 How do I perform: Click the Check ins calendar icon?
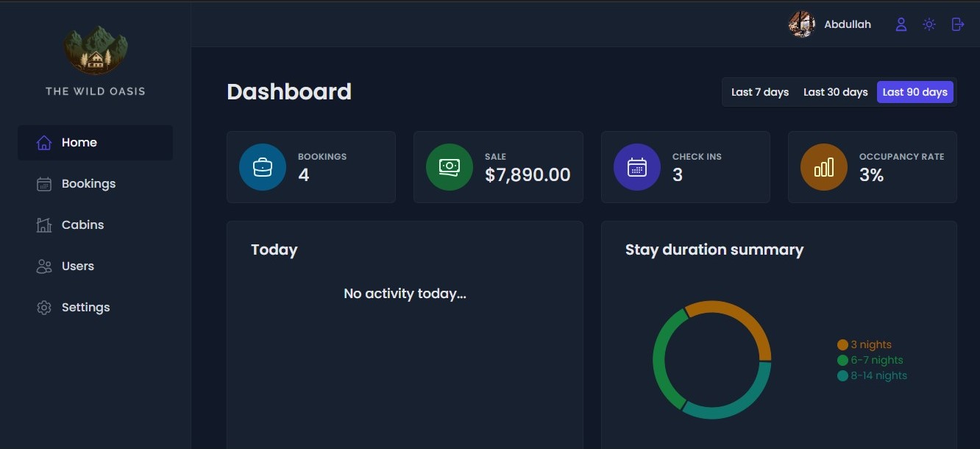(637, 167)
